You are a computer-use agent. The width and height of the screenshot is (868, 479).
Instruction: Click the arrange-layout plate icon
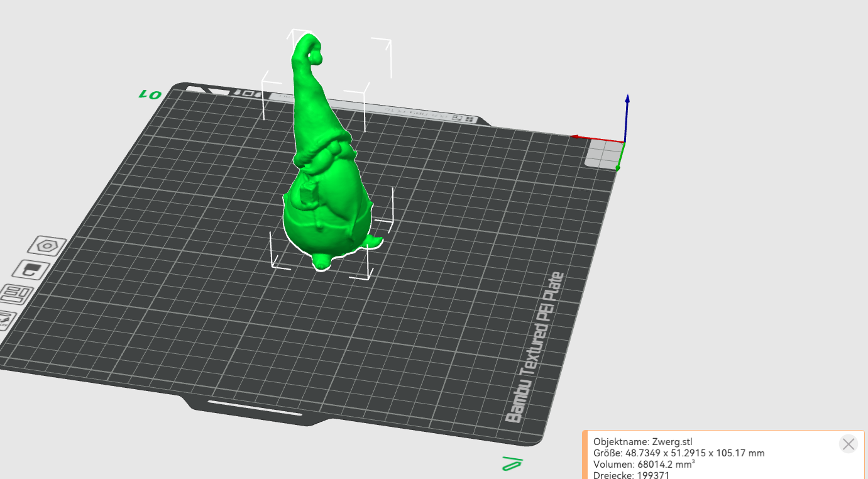point(17,294)
